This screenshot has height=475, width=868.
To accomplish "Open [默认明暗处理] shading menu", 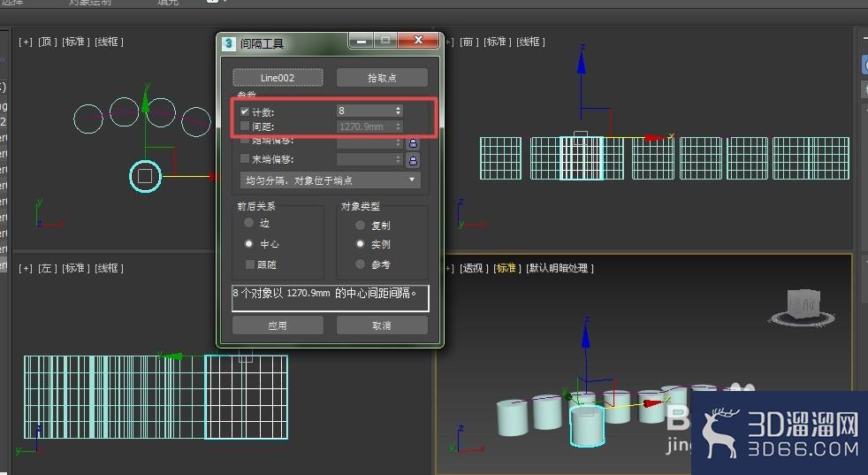I will 560,268.
